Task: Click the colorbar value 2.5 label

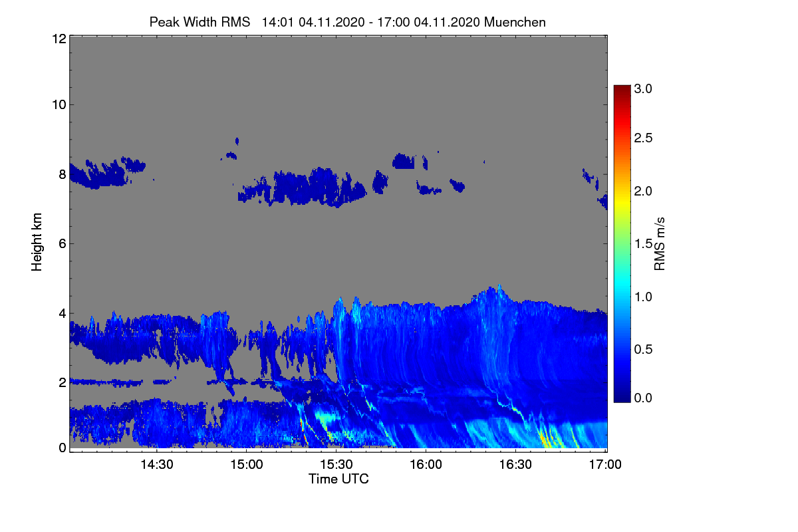Action: coord(643,138)
